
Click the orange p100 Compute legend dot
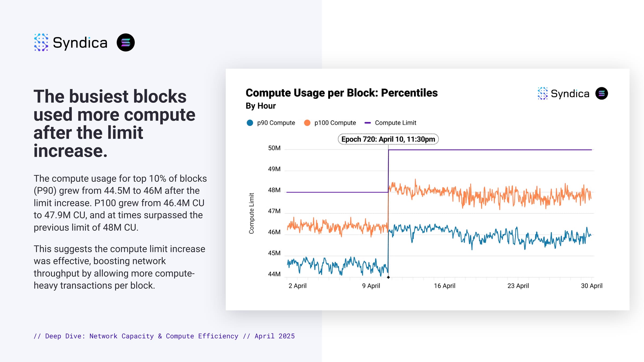(307, 123)
